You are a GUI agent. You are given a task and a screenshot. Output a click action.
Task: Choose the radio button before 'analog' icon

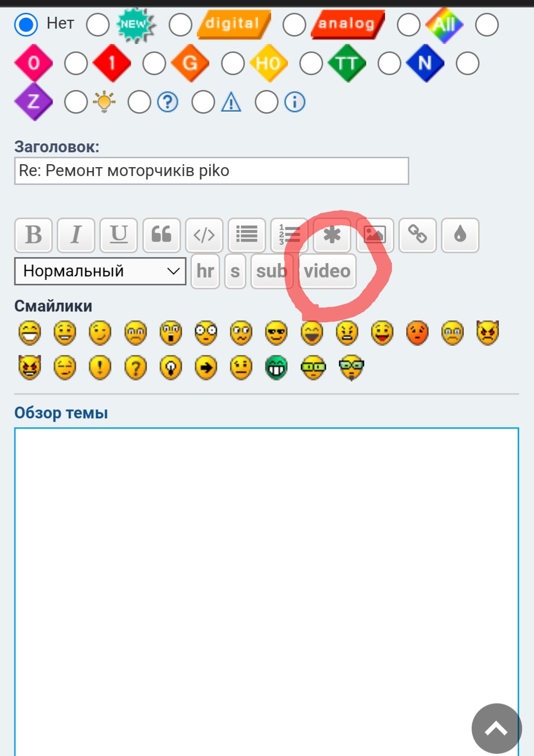(x=294, y=24)
